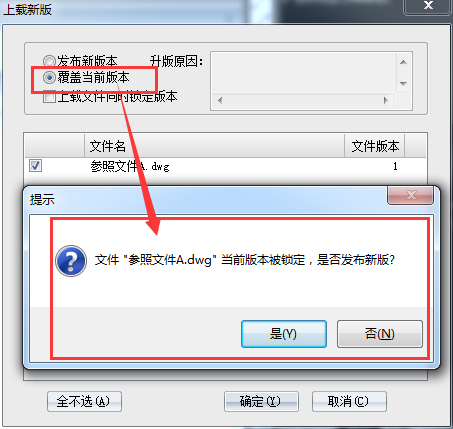The width and height of the screenshot is (453, 429).
Task: Enable 上载文件同时锁定版本 checkbox
Action: (49, 97)
